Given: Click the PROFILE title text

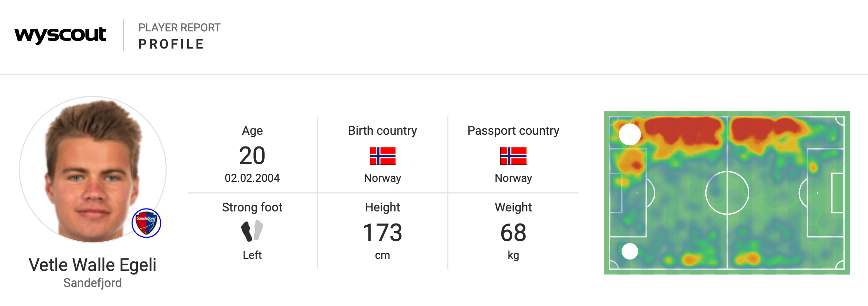Looking at the screenshot, I should point(171,44).
